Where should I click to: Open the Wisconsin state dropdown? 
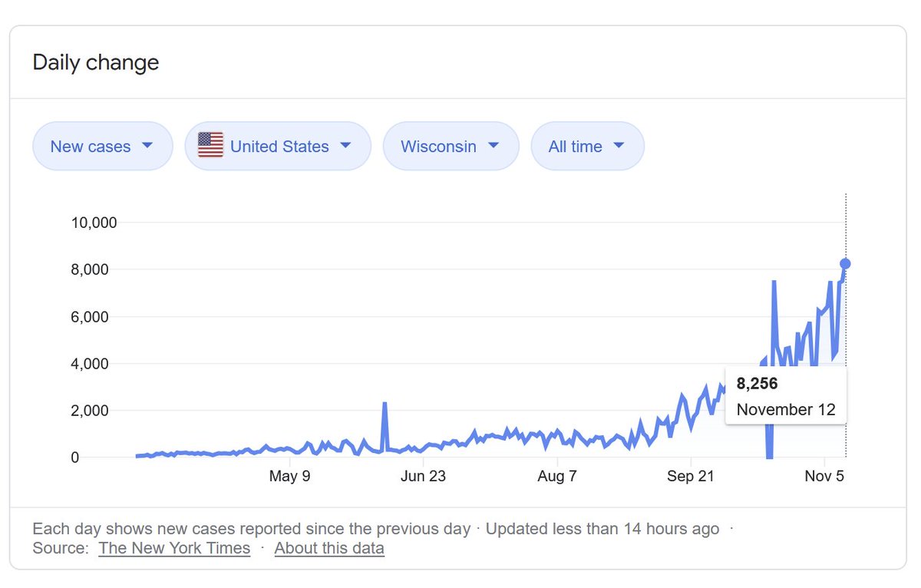click(x=451, y=146)
